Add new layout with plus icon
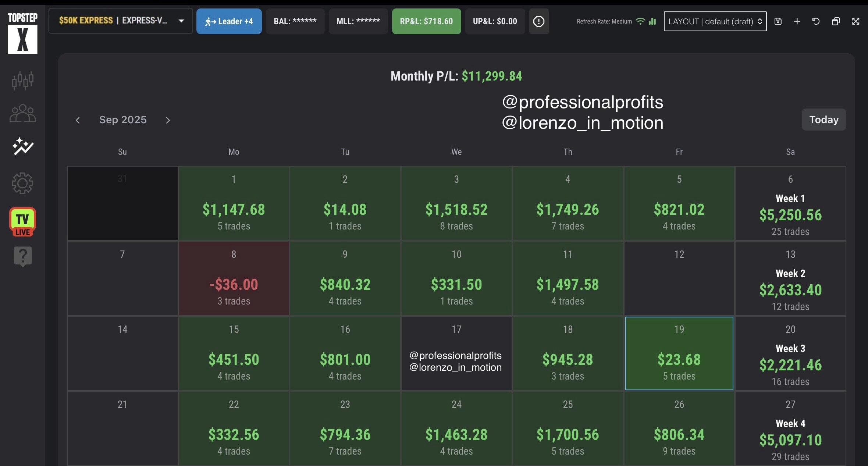The height and width of the screenshot is (466, 868). point(797,21)
